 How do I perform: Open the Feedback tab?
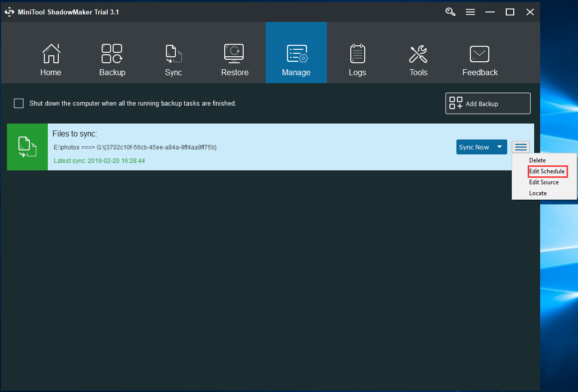pos(479,53)
